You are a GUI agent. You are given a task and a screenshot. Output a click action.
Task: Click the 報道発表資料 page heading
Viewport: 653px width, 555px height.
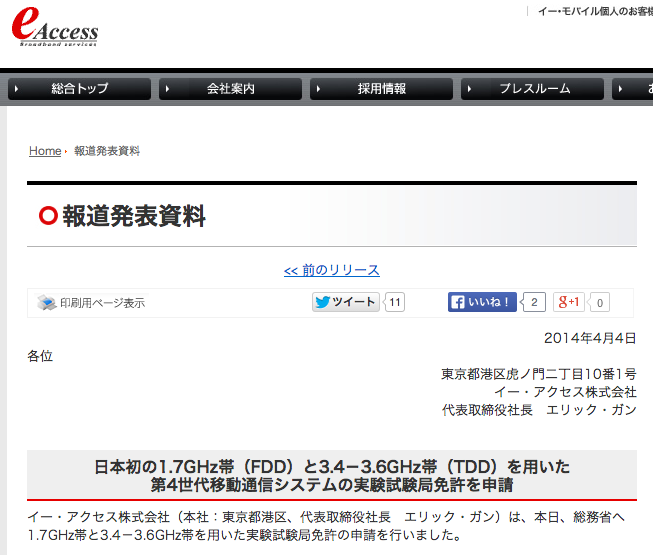(134, 216)
